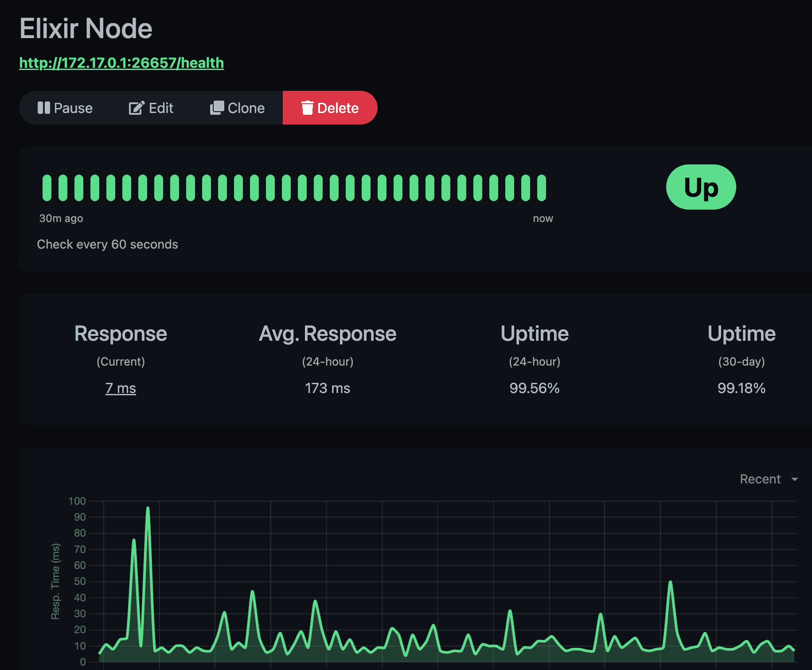Image resolution: width=812 pixels, height=670 pixels.
Task: Click the '99.56%' 24-hour uptime value
Action: tap(535, 388)
